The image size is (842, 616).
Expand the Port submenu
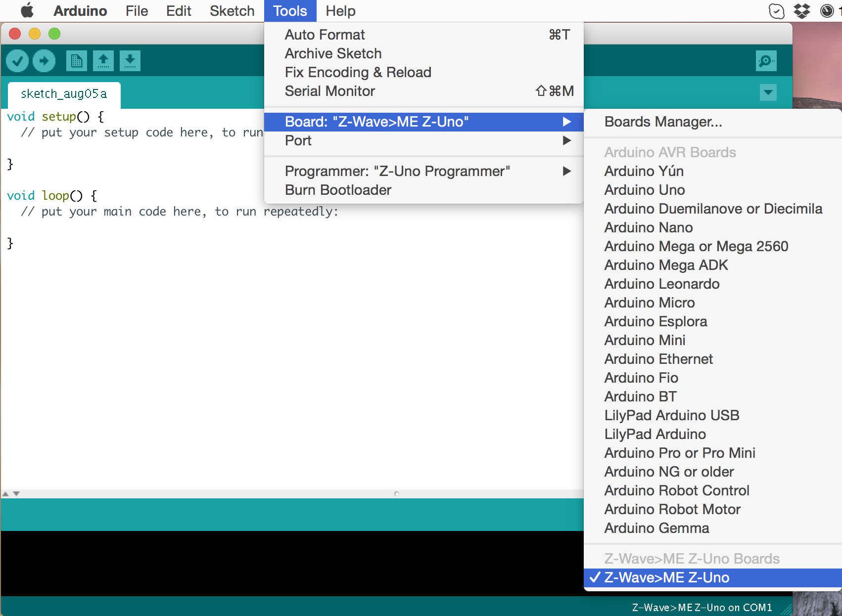[x=424, y=141]
